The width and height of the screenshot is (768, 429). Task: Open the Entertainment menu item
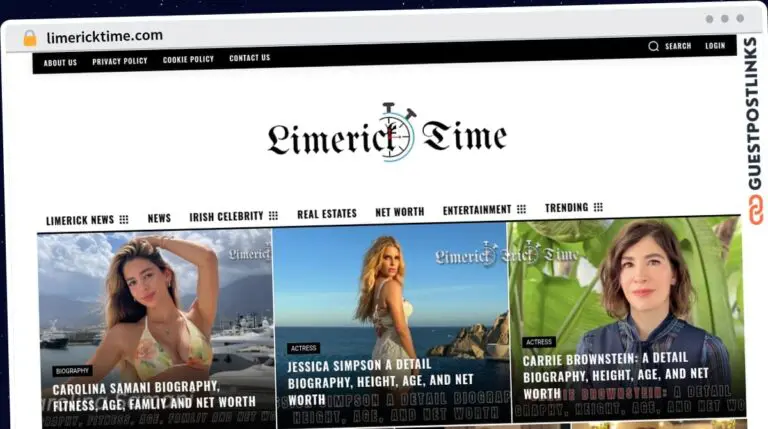point(477,210)
